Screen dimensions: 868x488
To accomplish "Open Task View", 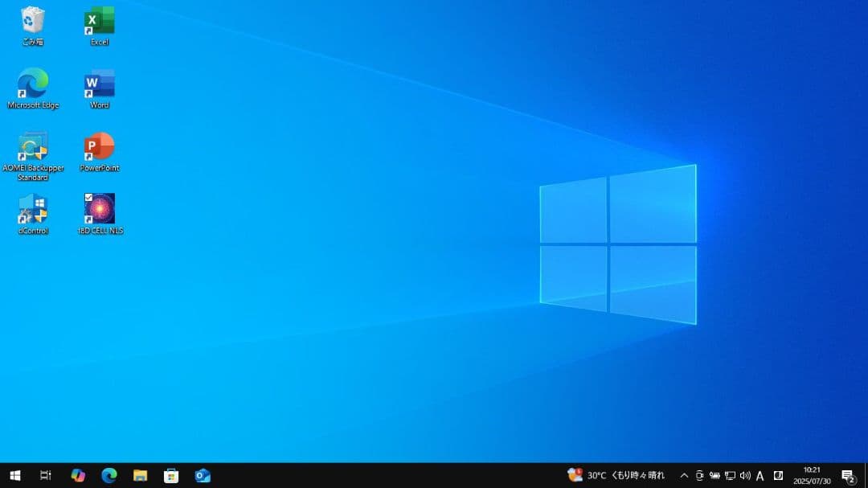I will [45, 475].
